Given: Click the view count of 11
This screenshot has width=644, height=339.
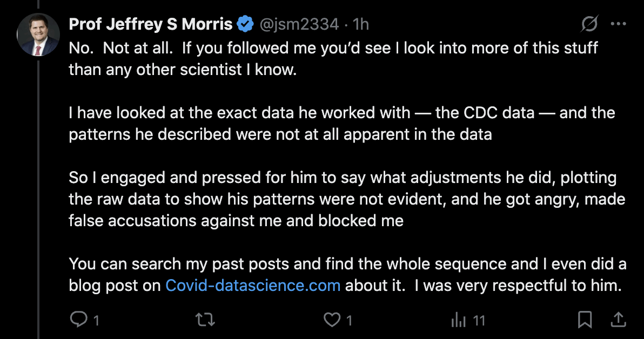Looking at the screenshot, I should coord(479,321).
